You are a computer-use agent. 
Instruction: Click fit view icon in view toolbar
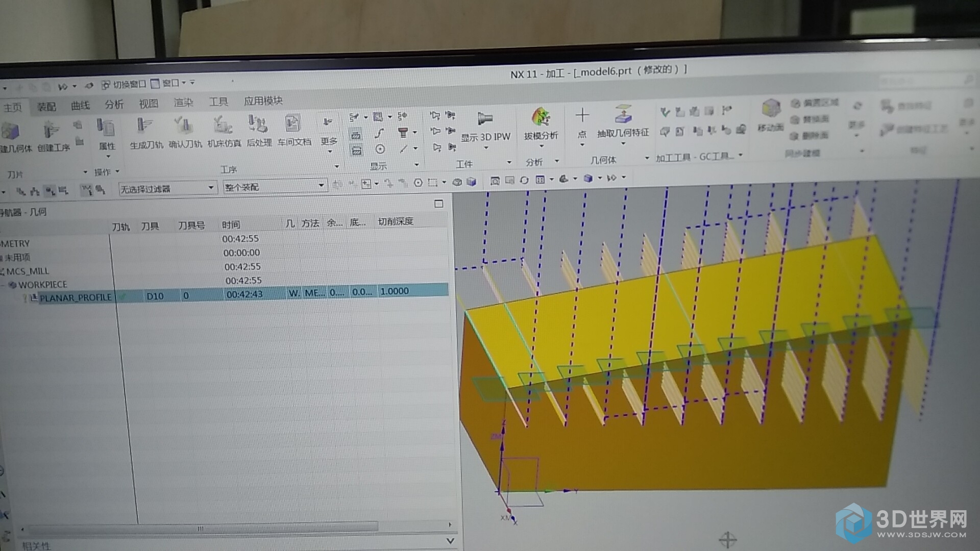(495, 181)
